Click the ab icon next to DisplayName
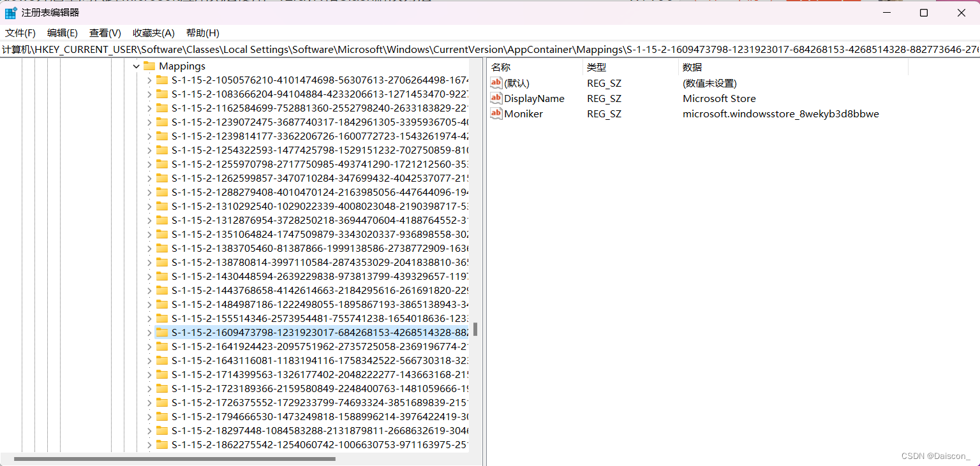The height and width of the screenshot is (466, 980). [x=496, y=98]
